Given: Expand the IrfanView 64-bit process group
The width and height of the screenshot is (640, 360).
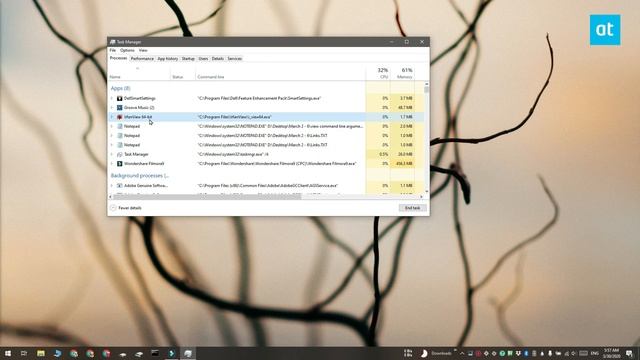Looking at the screenshot, I should 112,117.
